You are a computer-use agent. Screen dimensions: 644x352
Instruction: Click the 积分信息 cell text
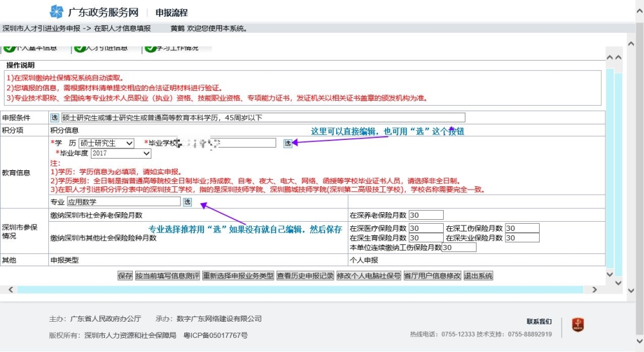pos(64,130)
